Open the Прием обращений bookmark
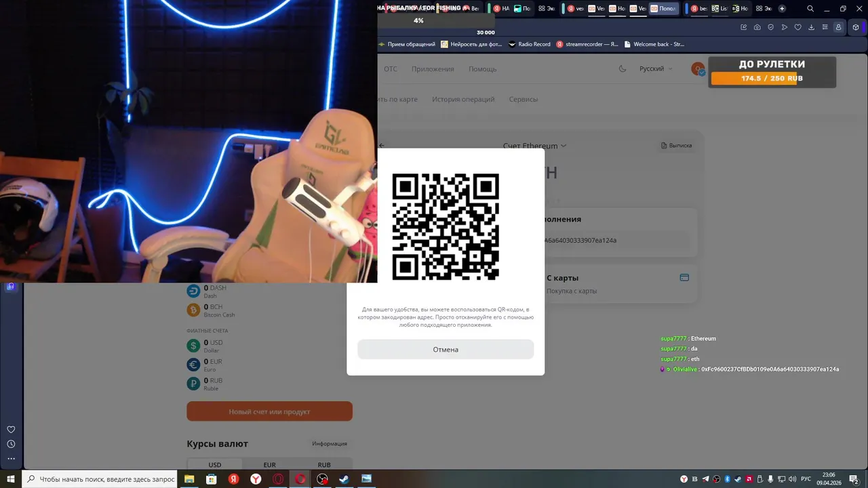 407,44
